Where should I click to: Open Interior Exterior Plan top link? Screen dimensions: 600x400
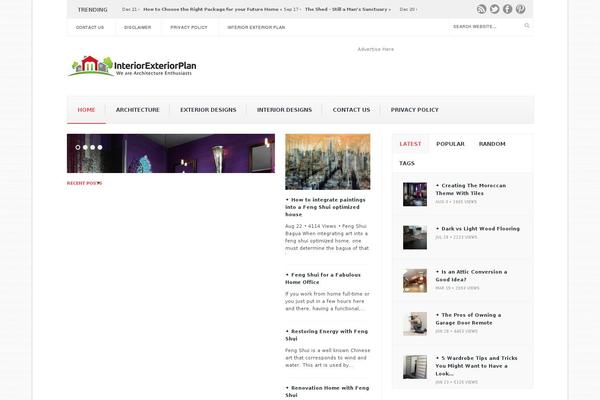[256, 28]
